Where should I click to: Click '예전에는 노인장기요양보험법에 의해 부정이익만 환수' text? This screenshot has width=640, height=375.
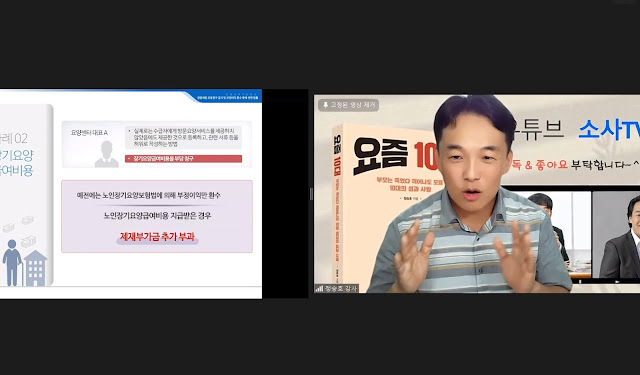pyautogui.click(x=149, y=195)
